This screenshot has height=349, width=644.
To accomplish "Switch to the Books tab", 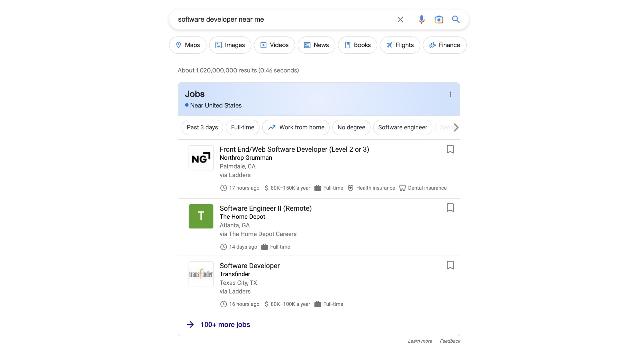I will (x=357, y=45).
